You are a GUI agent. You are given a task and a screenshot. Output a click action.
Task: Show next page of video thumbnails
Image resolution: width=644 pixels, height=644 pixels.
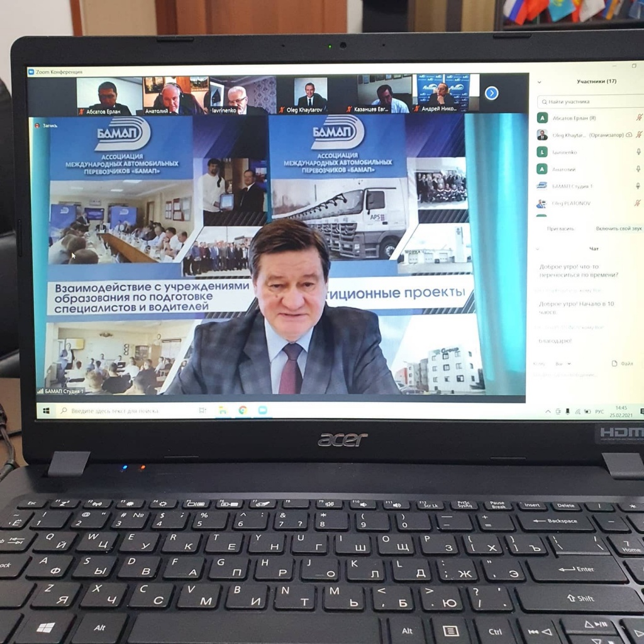(x=491, y=93)
